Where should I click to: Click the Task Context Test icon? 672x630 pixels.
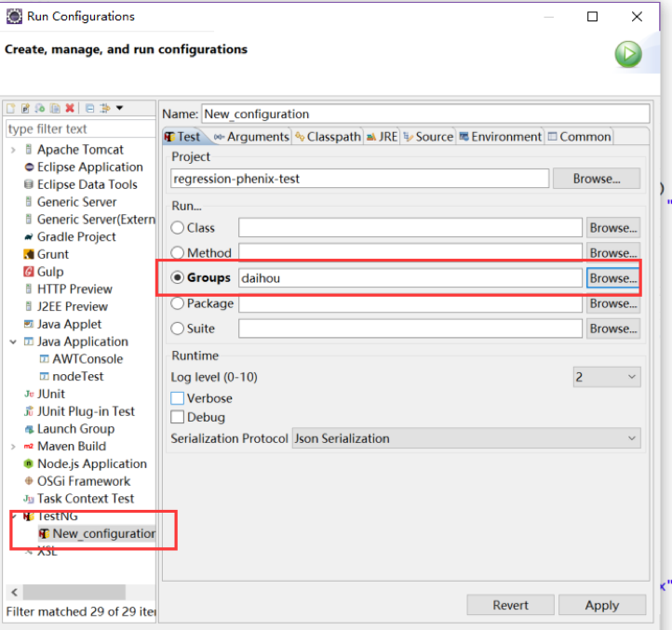tap(29, 499)
